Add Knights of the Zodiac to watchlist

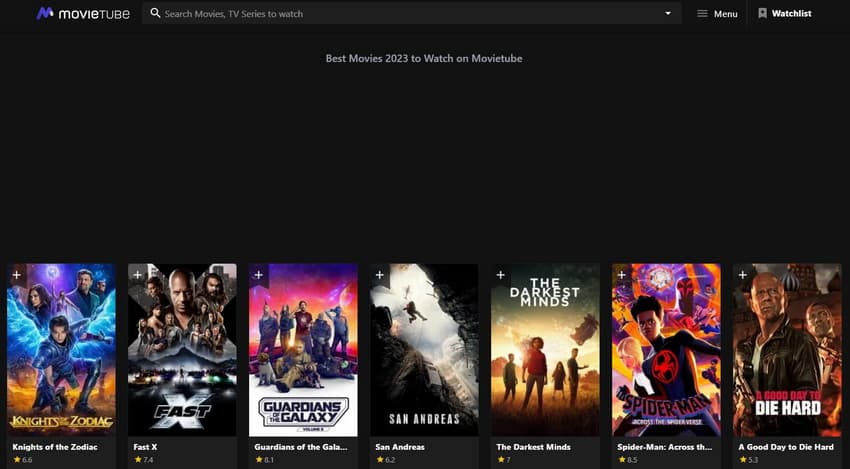click(17, 274)
